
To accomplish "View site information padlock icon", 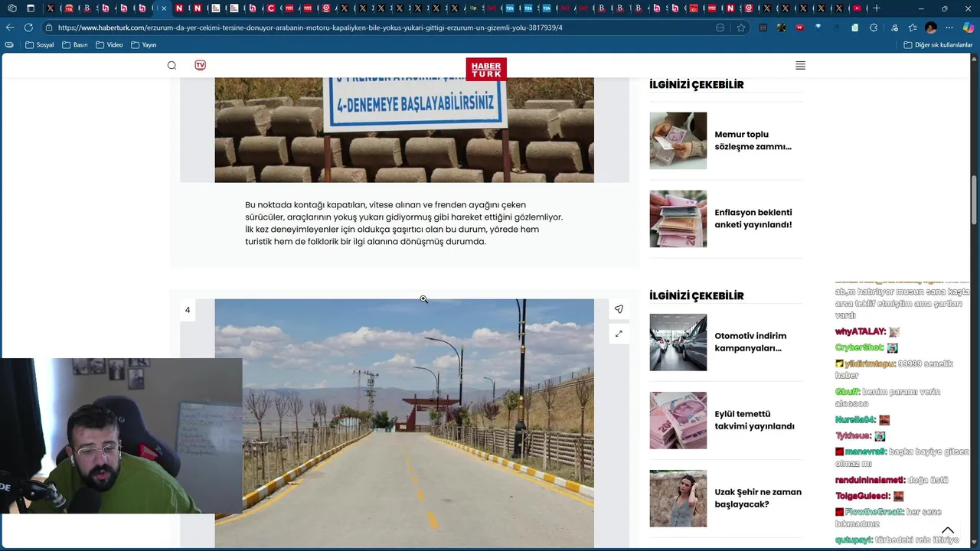I will (x=49, y=28).
